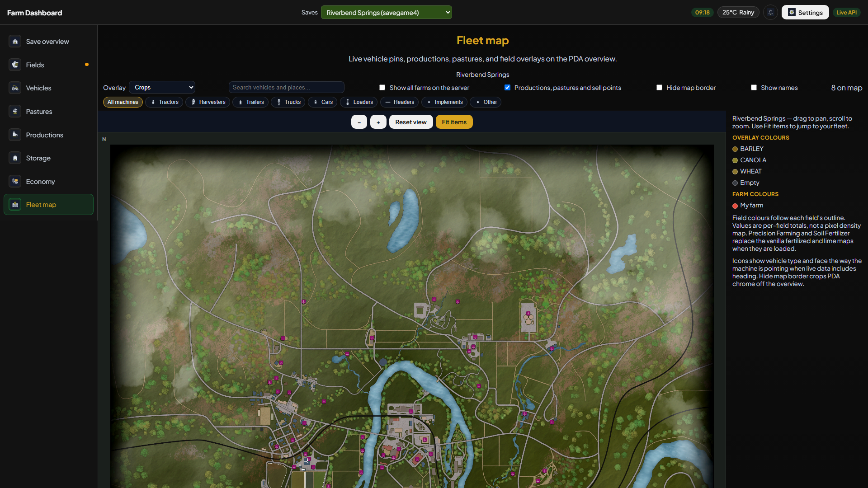Click the car icon in Cars chip
This screenshot has height=488, width=868.
[316, 102]
